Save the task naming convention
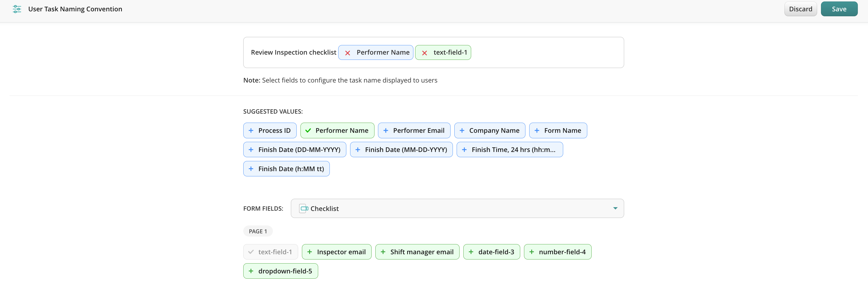This screenshot has width=868, height=290. click(x=839, y=9)
